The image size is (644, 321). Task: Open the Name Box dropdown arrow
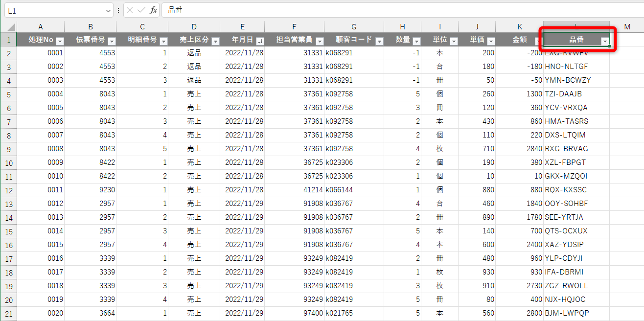point(108,10)
